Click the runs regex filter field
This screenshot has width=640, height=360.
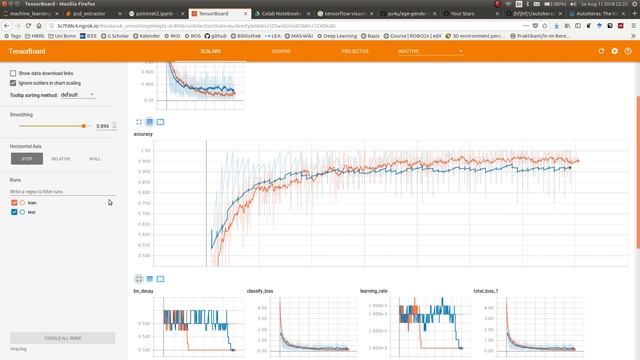click(x=63, y=191)
